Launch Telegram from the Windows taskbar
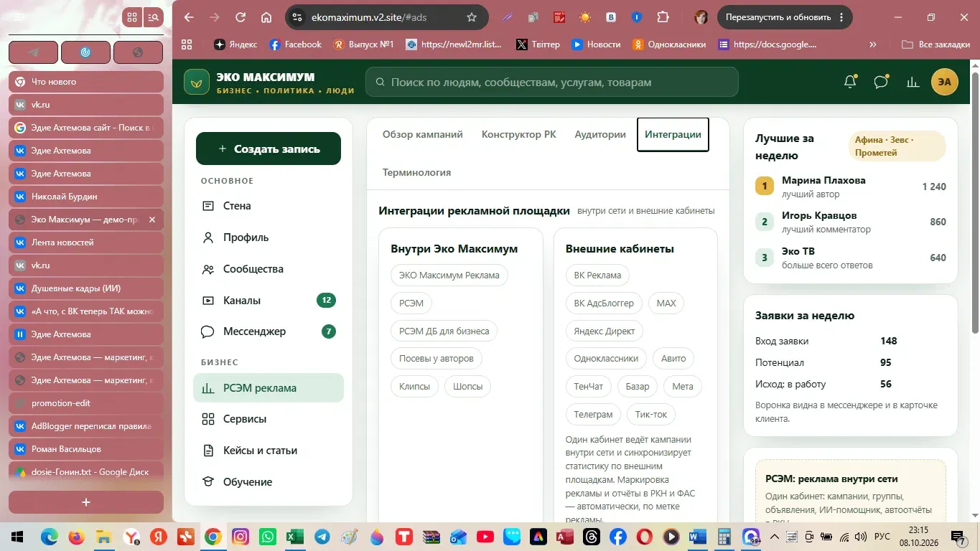 (x=322, y=537)
